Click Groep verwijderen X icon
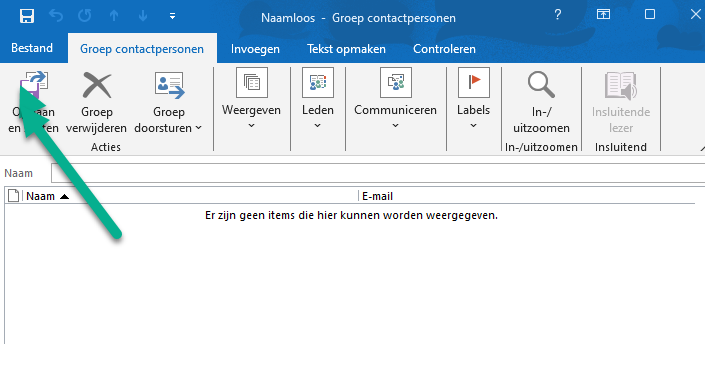The image size is (705, 382). coord(97,85)
